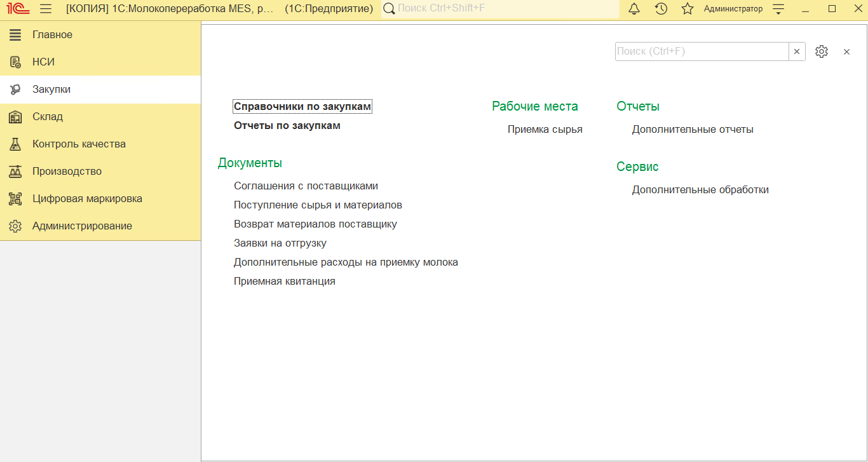Expand Отчеты по закупкам group
The height and width of the screenshot is (462, 868).
tap(287, 126)
